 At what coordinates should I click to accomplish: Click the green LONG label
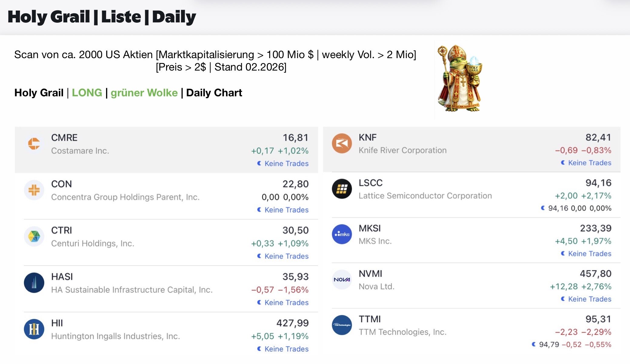[87, 93]
